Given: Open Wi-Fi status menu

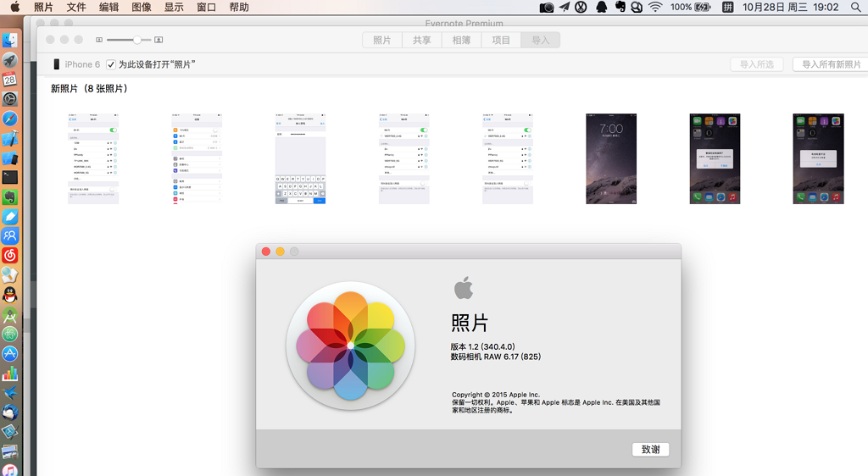Looking at the screenshot, I should coord(655,7).
